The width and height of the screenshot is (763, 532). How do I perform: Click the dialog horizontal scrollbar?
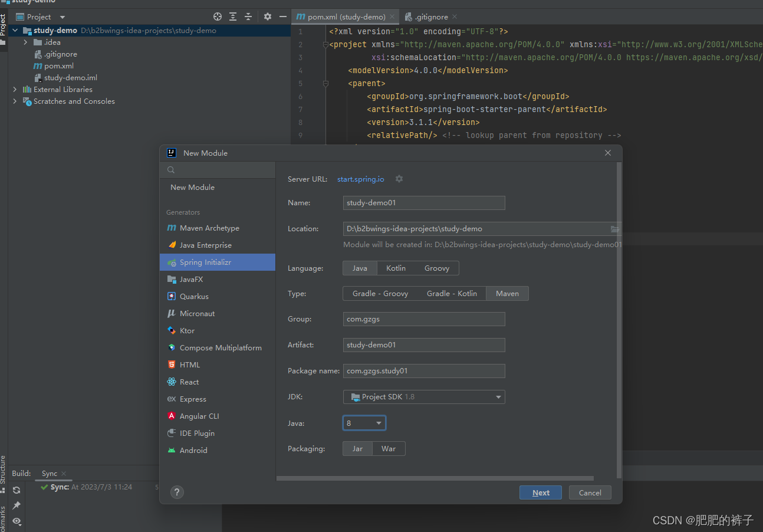click(x=435, y=478)
